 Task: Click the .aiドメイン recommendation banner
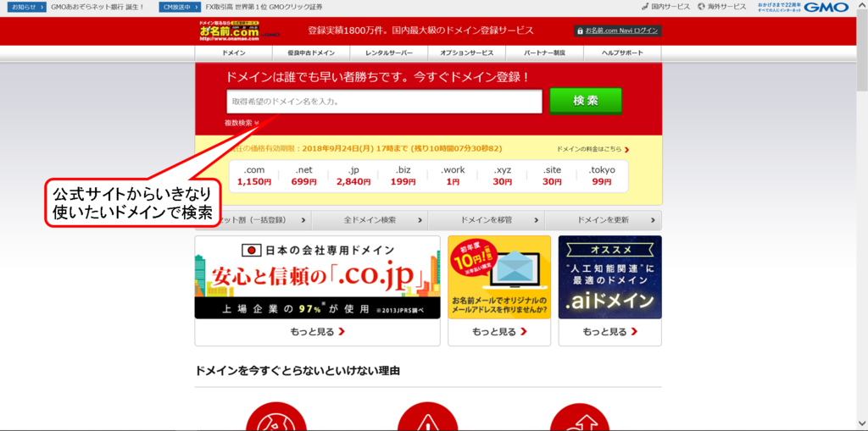(x=610, y=277)
